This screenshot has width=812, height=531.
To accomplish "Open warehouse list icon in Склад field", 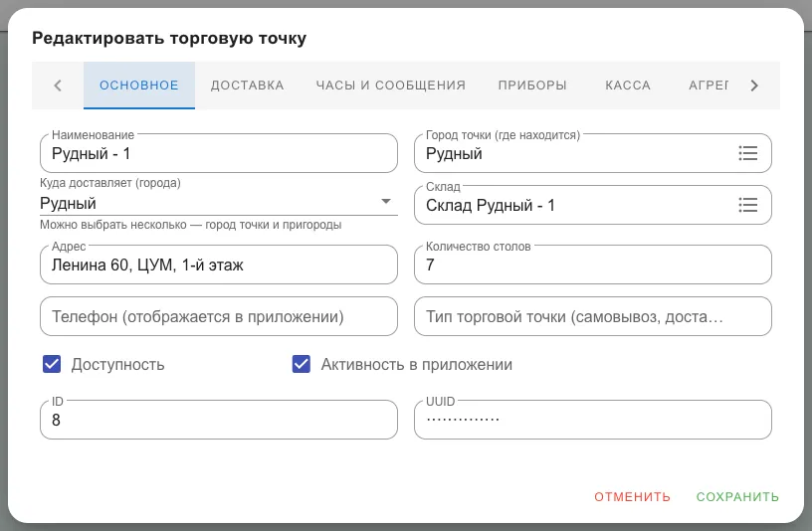I will (x=747, y=205).
